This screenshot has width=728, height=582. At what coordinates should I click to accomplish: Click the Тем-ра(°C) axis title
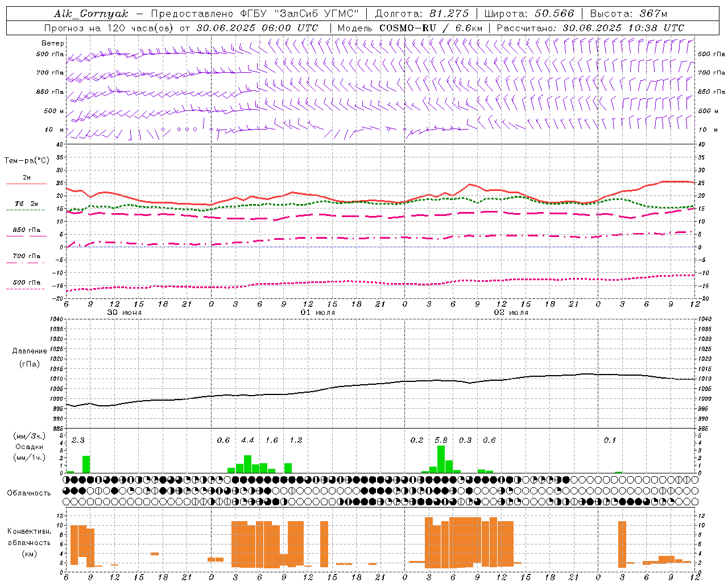[x=27, y=161]
